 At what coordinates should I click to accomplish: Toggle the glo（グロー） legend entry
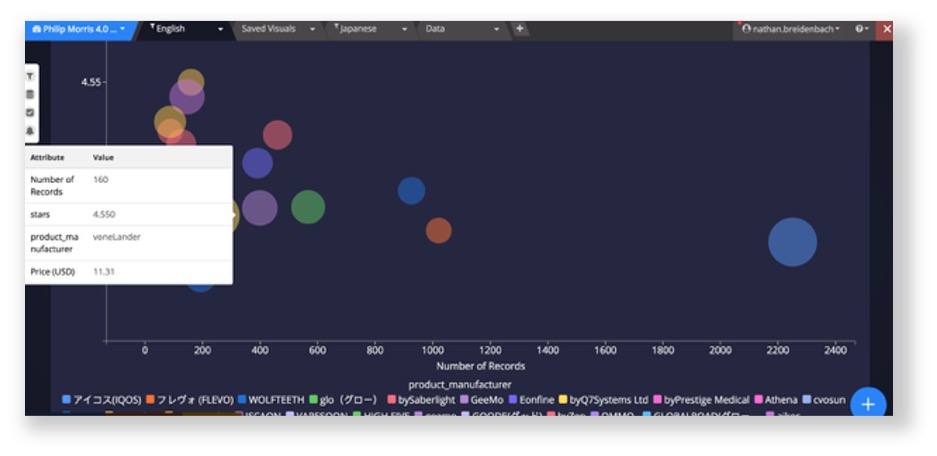click(344, 400)
